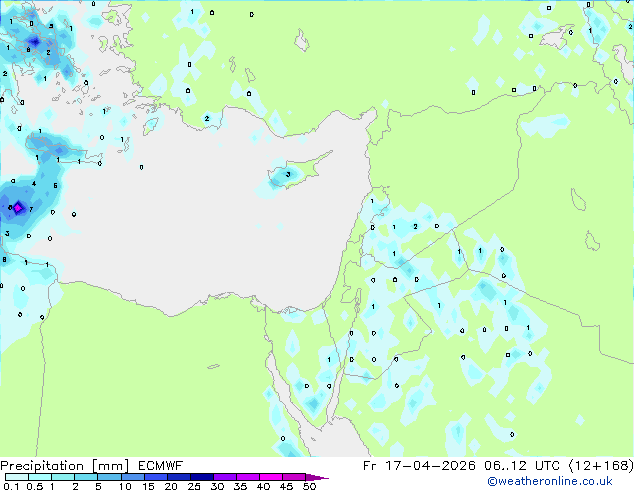Select the 20–25 mm legend color swatch
The height and width of the screenshot is (490, 634).
coord(178,477)
